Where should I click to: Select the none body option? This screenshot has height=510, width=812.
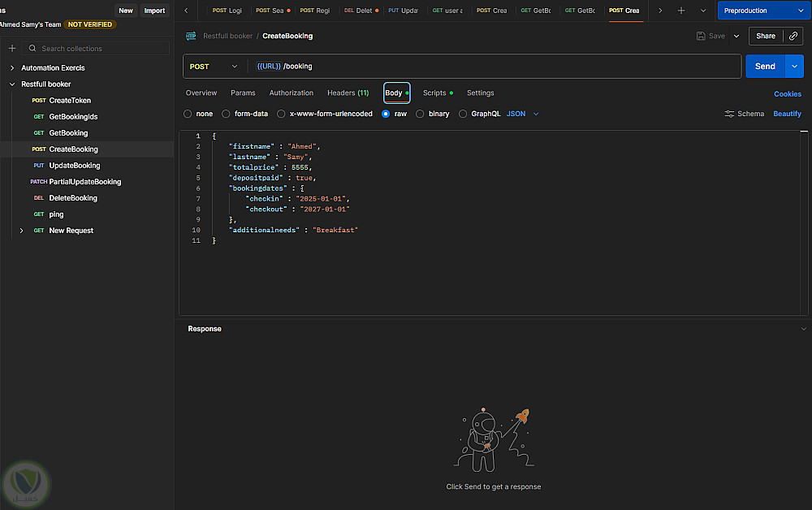188,114
